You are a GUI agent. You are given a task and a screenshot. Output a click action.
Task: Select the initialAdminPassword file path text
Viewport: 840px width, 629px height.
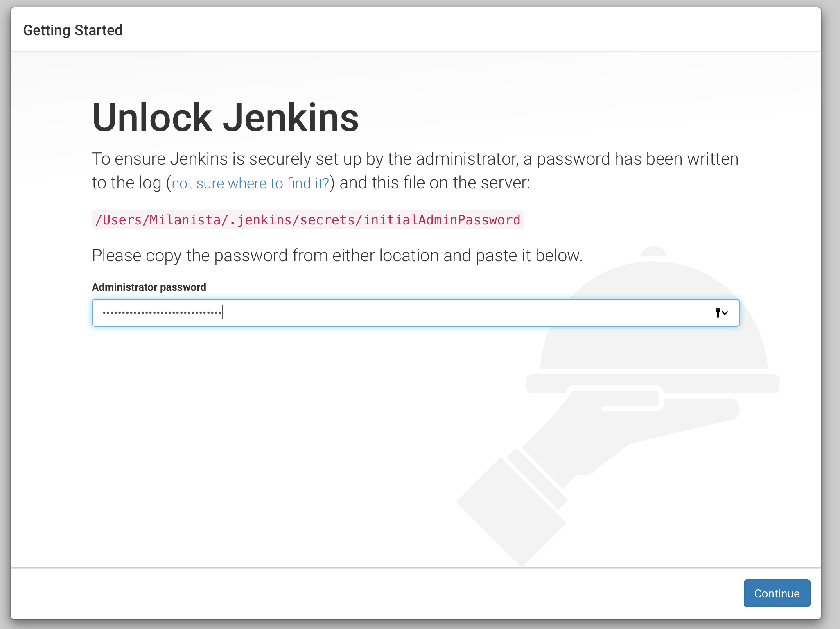coord(307,220)
